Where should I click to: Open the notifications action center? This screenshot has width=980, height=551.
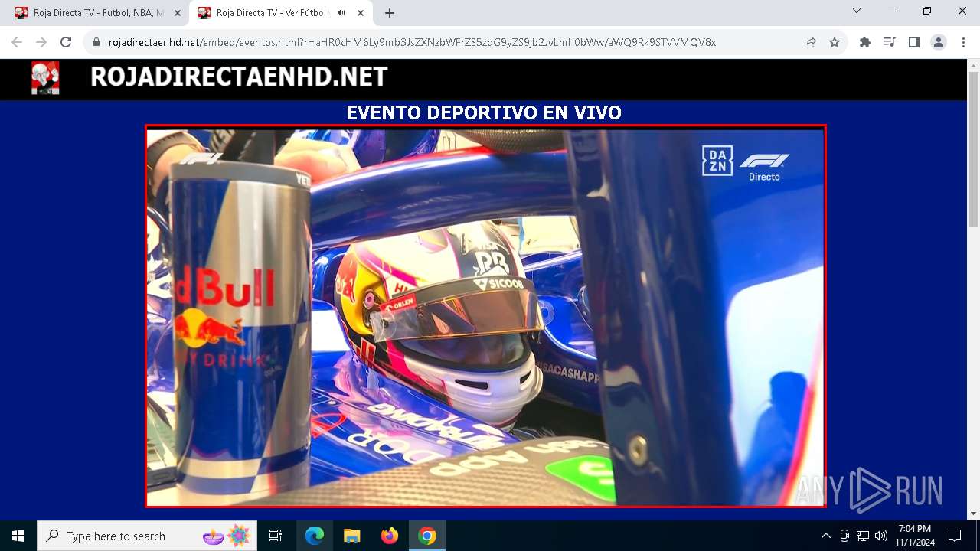click(955, 536)
